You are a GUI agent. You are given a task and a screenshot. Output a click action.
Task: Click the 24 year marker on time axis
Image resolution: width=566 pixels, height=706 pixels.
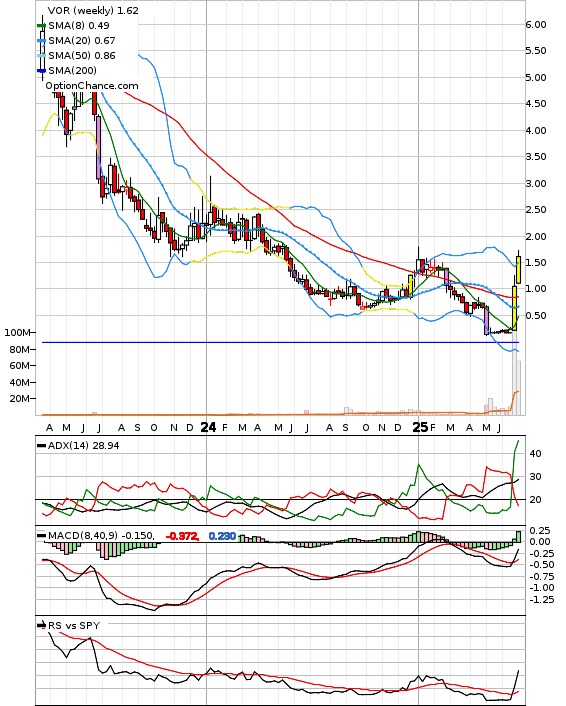pos(208,427)
